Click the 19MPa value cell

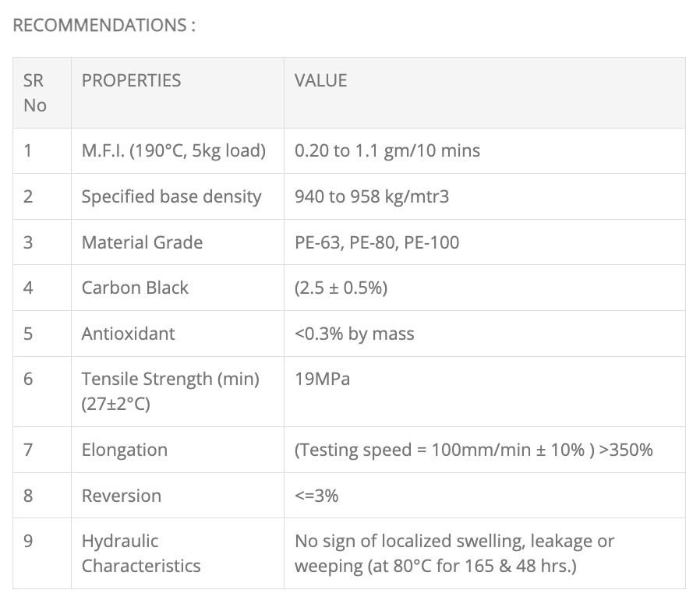(322, 380)
